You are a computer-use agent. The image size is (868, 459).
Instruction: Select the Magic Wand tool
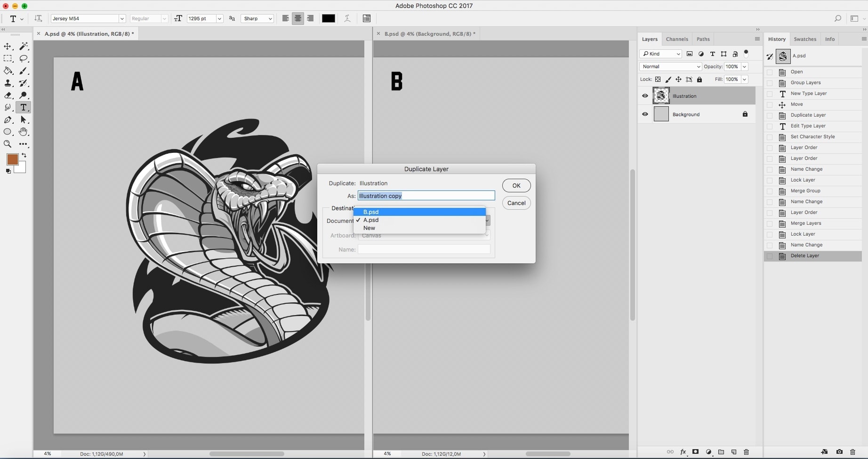24,47
